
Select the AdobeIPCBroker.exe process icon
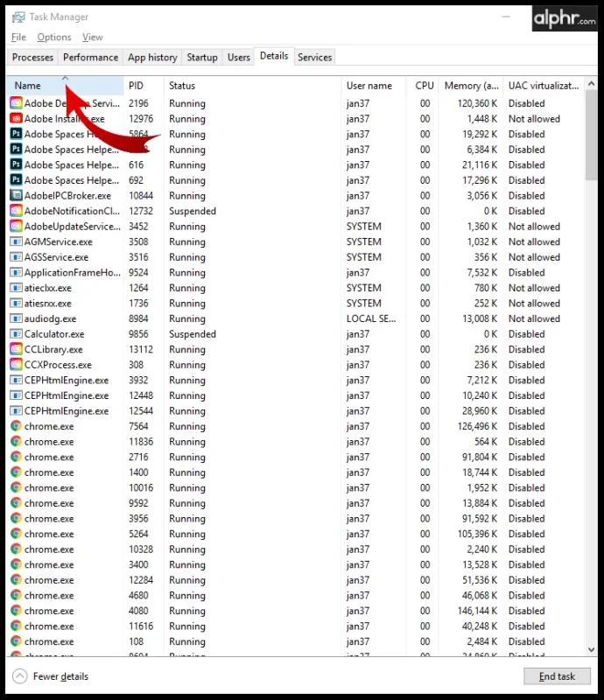[16, 195]
